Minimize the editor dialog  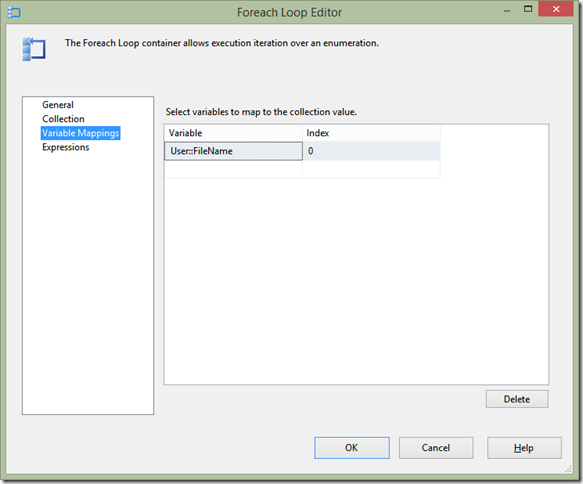click(507, 11)
